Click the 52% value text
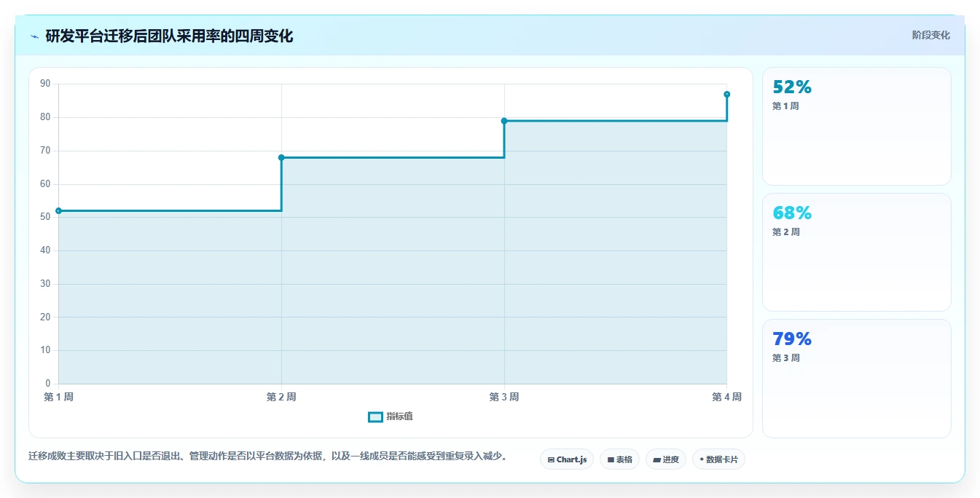The image size is (980, 498). click(x=792, y=87)
